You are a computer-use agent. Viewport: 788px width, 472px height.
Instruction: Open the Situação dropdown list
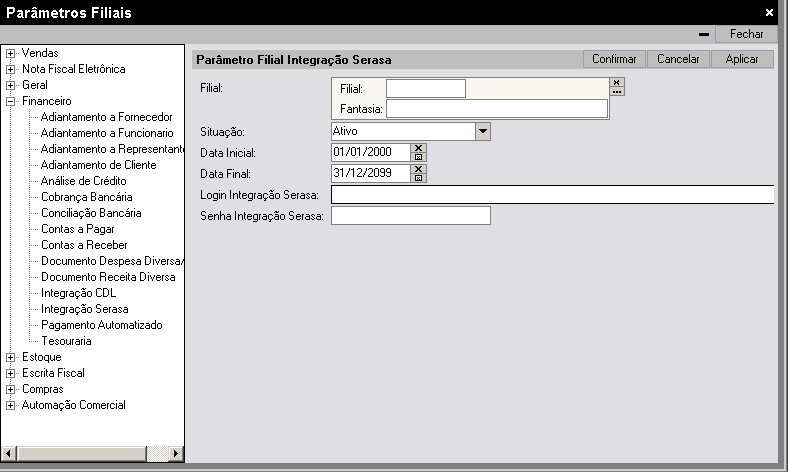point(482,132)
